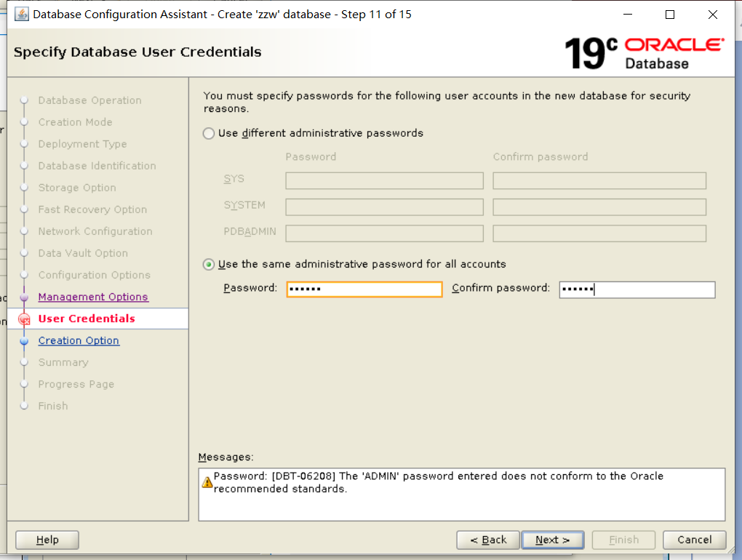Select 'Use different administrative passwords' radio button
This screenshot has width=742, height=560.
(209, 133)
